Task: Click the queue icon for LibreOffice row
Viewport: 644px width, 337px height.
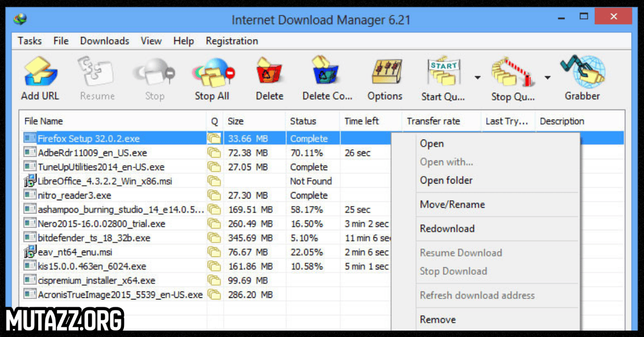Action: pyautogui.click(x=214, y=181)
